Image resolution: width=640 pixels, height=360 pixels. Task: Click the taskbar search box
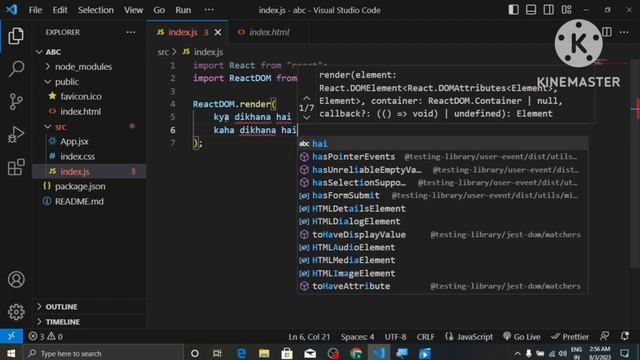(x=104, y=353)
